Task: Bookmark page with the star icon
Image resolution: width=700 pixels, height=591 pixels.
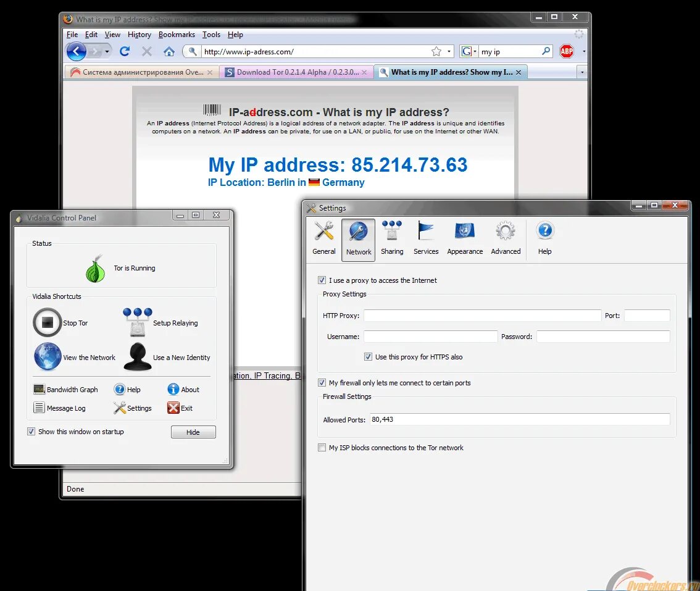Action: click(x=436, y=52)
